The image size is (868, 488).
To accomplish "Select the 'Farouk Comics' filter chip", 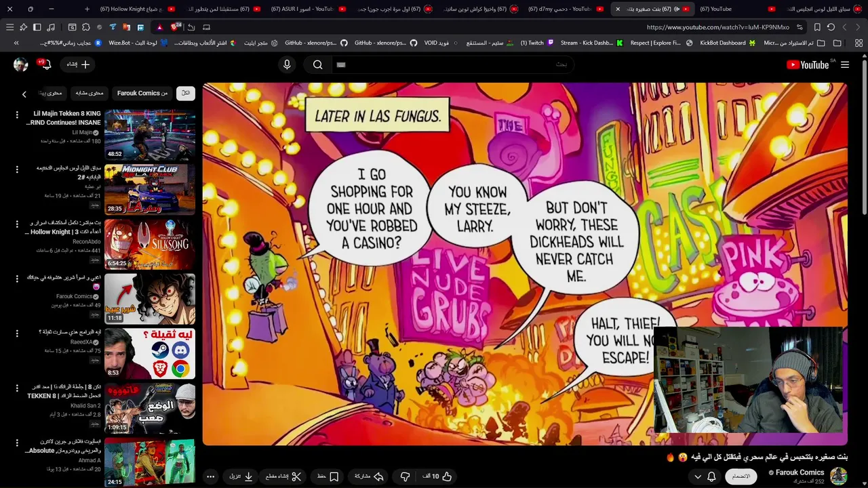I will [x=142, y=93].
